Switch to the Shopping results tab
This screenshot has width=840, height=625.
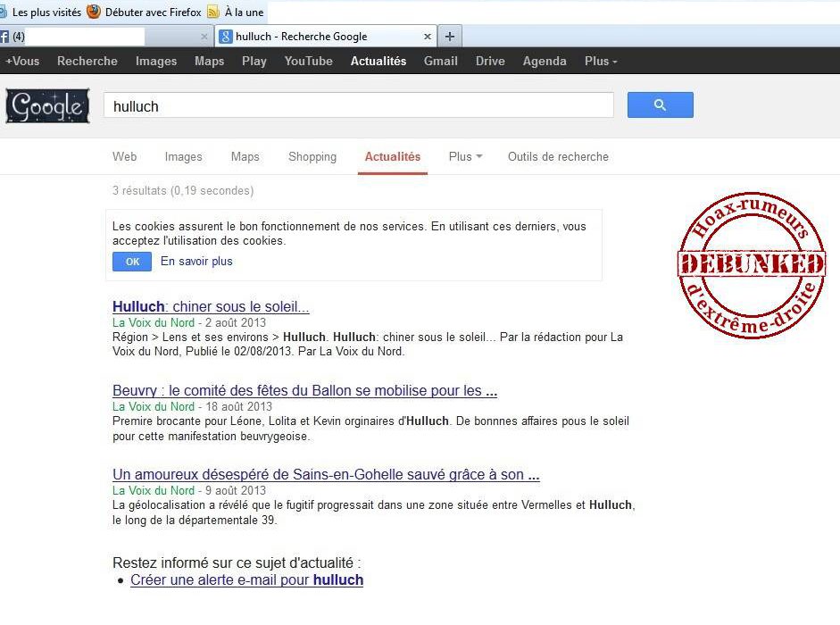pyautogui.click(x=312, y=156)
